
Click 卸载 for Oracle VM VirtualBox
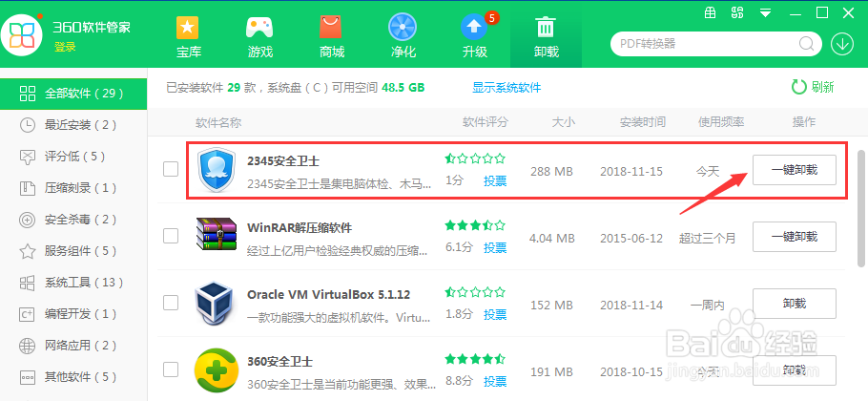(794, 304)
